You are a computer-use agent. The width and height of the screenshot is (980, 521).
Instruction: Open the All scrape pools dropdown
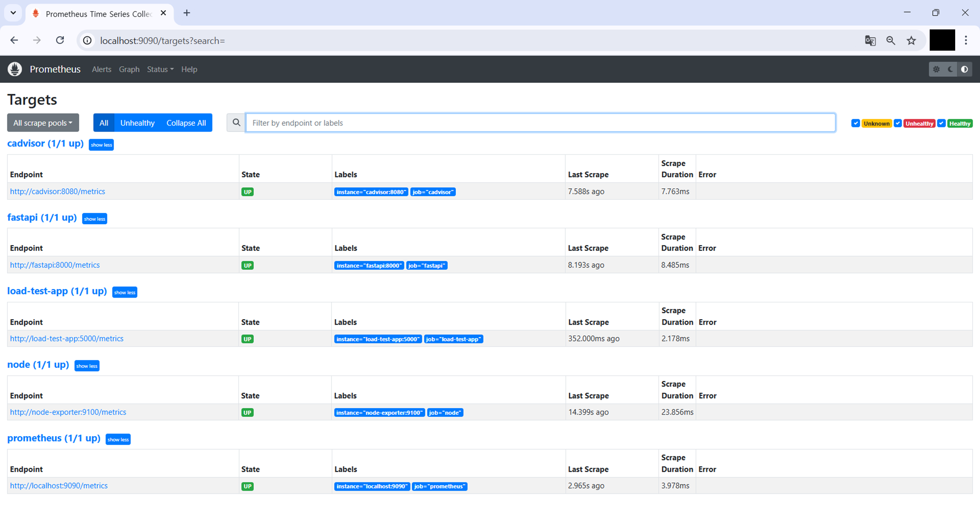click(x=42, y=123)
